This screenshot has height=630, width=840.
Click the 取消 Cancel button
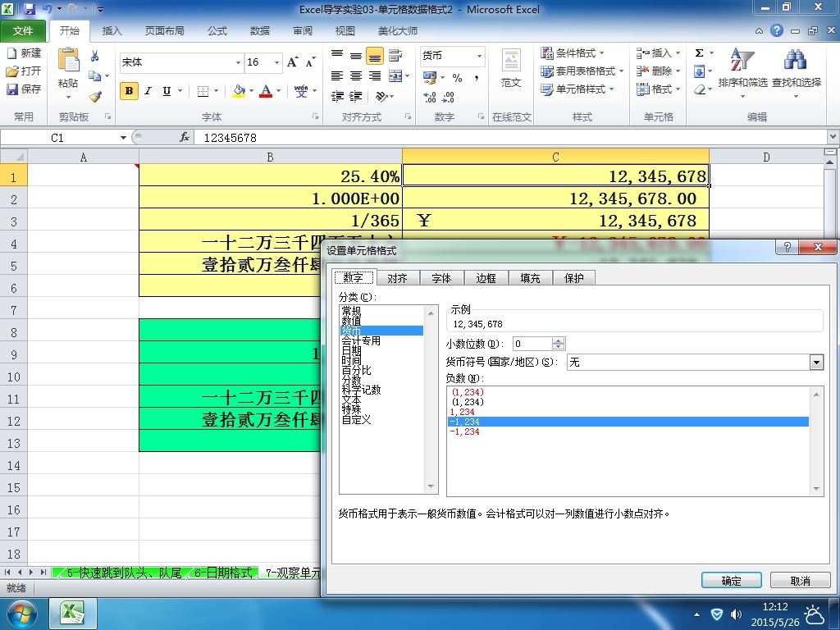click(801, 581)
